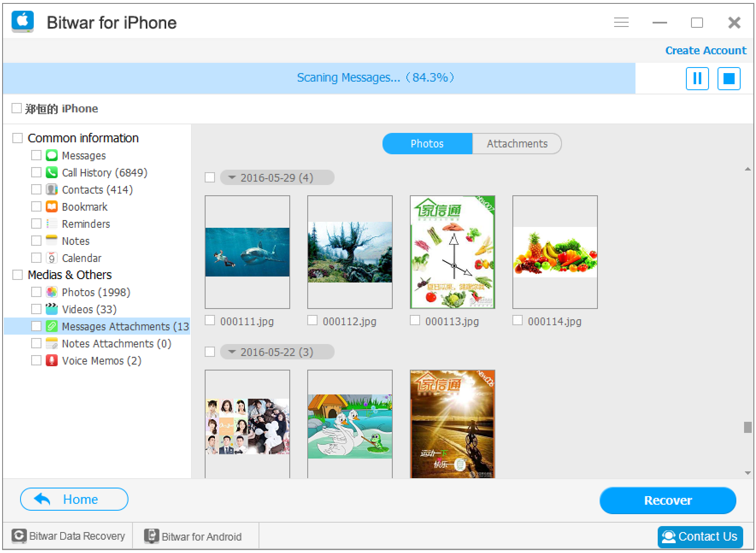Screen dimensions: 756x553
Task: Check the Medias & Others checkbox
Action: tap(18, 275)
